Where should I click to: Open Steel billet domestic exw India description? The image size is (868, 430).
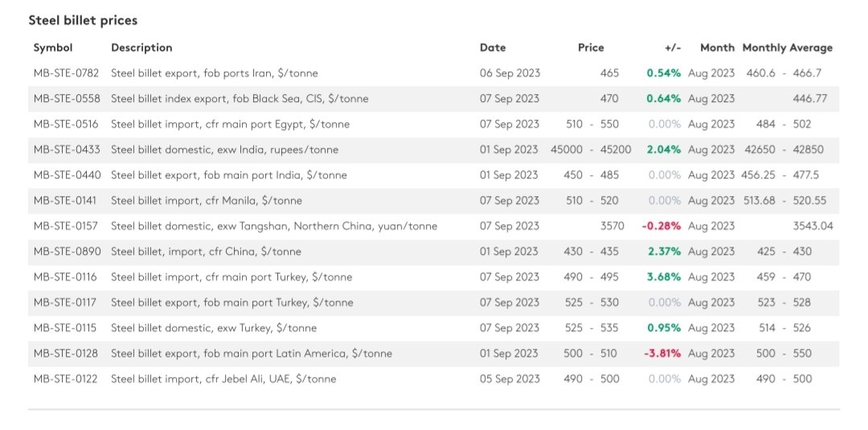click(224, 149)
